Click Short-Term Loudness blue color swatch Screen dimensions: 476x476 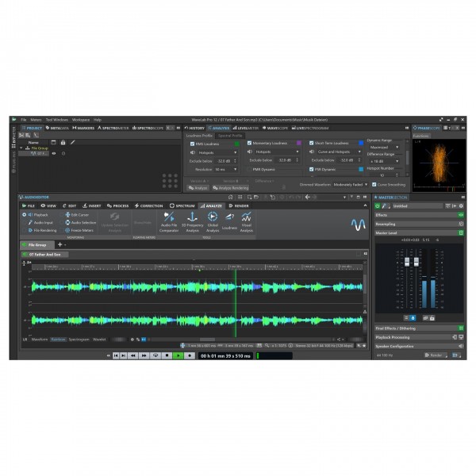[x=361, y=143]
